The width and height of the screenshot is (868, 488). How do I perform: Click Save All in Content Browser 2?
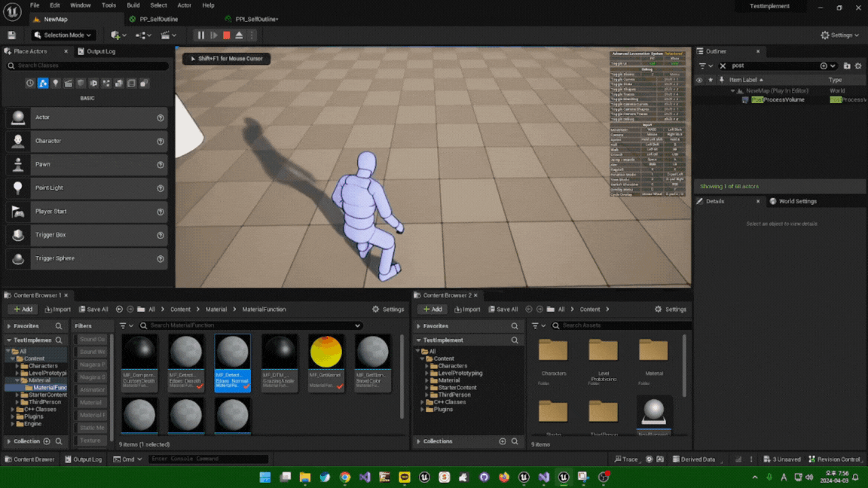point(503,310)
